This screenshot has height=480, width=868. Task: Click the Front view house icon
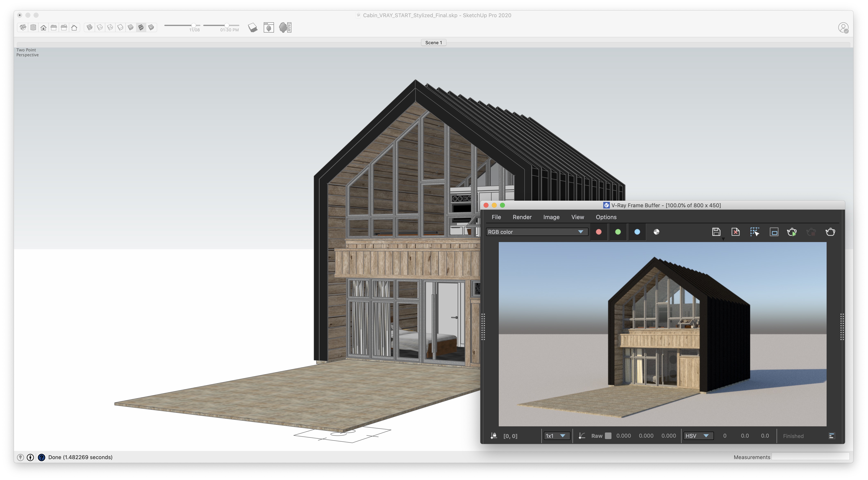point(43,28)
